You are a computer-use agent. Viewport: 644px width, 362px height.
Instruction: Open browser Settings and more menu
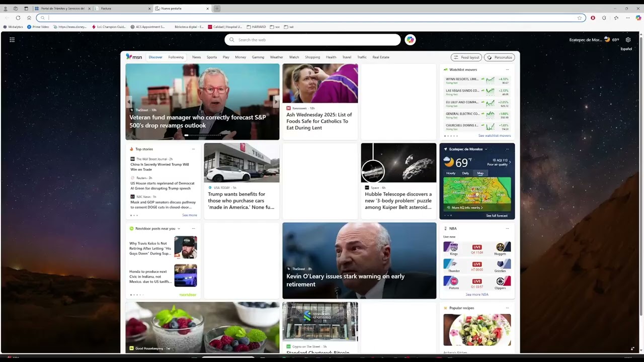pyautogui.click(x=627, y=18)
